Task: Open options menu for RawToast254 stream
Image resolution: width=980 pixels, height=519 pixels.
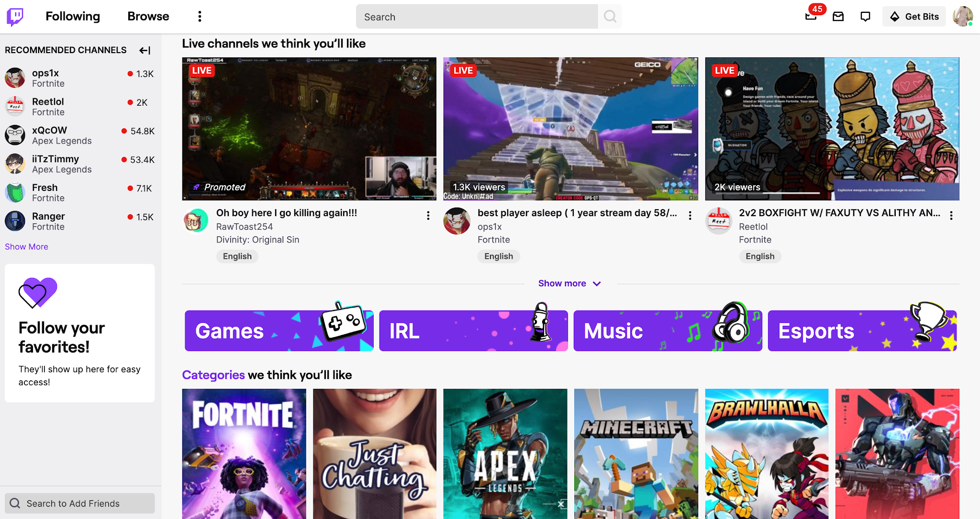Action: click(428, 216)
